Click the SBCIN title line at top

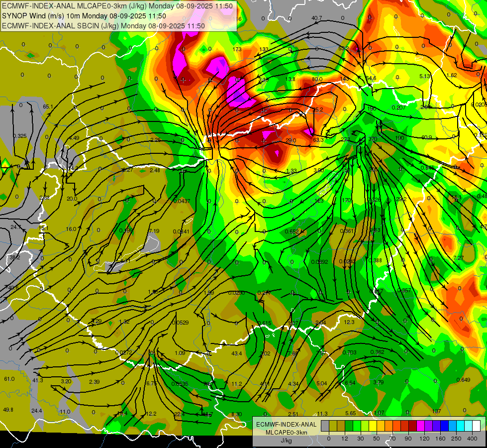click(103, 26)
